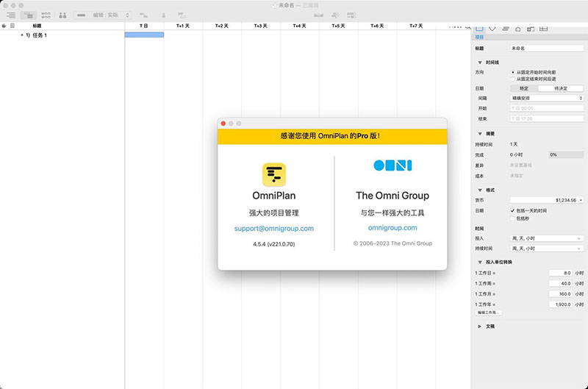Click the 1 工作周 hours field
588x389 pixels.
point(561,284)
